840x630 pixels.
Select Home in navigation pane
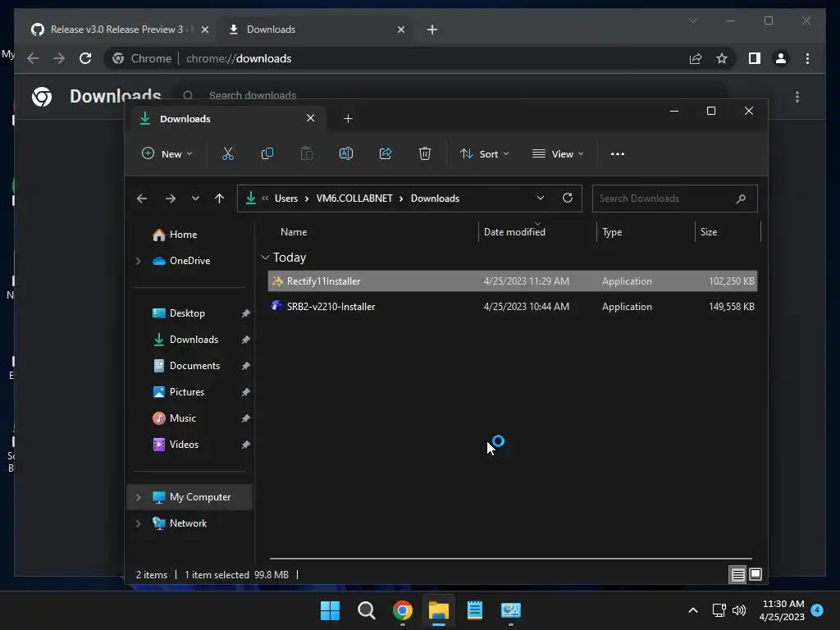183,235
